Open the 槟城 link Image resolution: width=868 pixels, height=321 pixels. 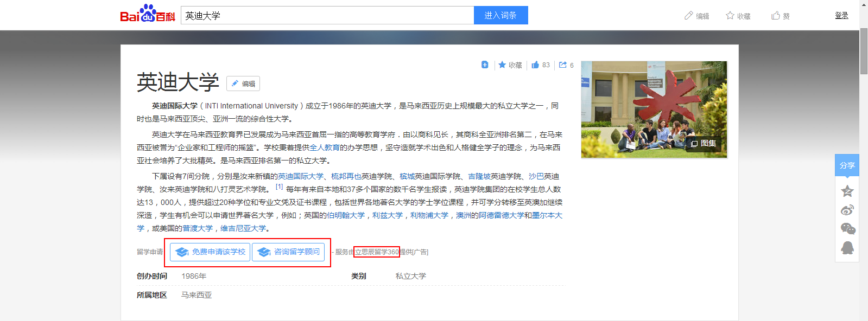click(x=407, y=176)
